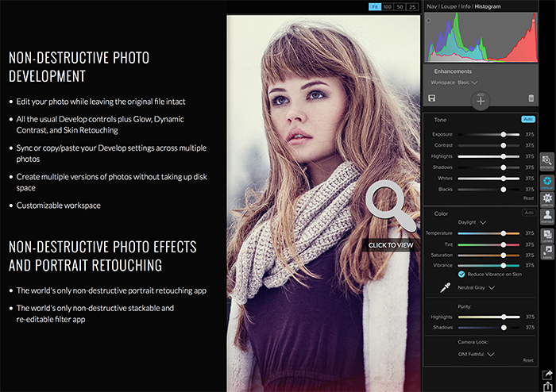556x392 pixels.
Task: Open the Resize module icon
Action: [548, 253]
